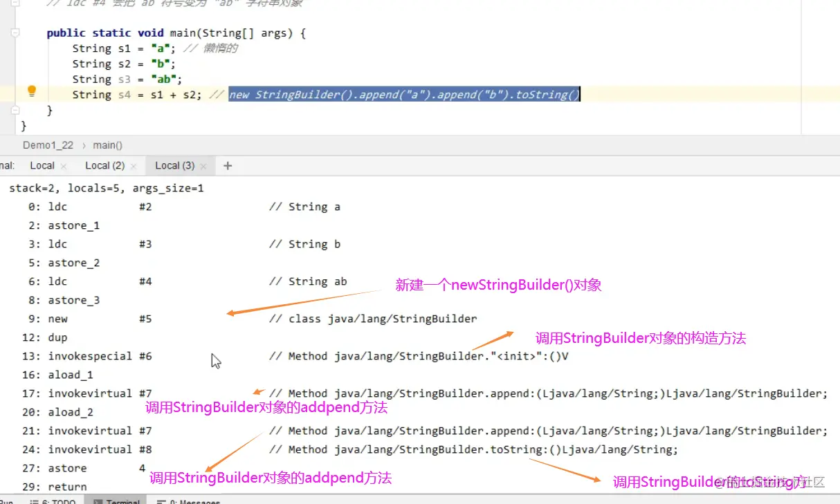Click Demo1_22 in the breadcrumb bar
Image resolution: width=840 pixels, height=504 pixels.
pos(48,145)
